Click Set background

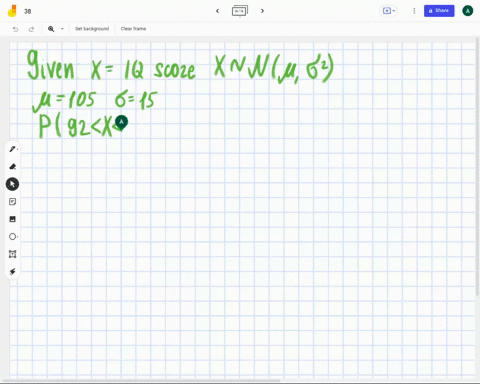92,29
